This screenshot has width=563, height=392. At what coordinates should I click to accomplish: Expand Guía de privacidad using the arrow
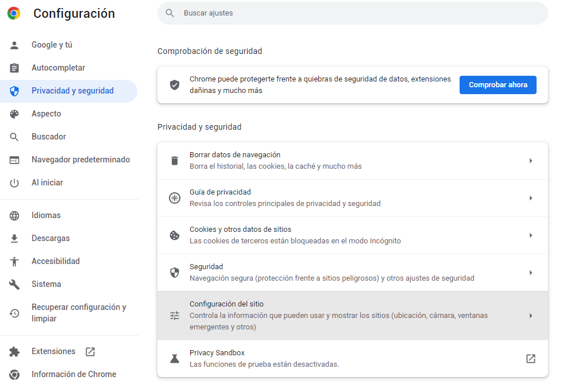point(531,198)
